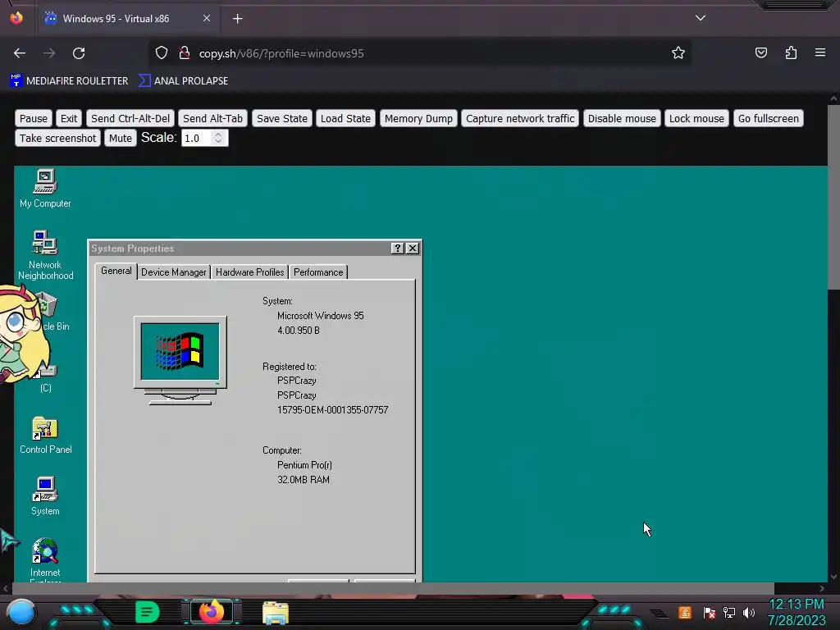The width and height of the screenshot is (840, 630).
Task: Click the Take screenshot button
Action: 58,138
